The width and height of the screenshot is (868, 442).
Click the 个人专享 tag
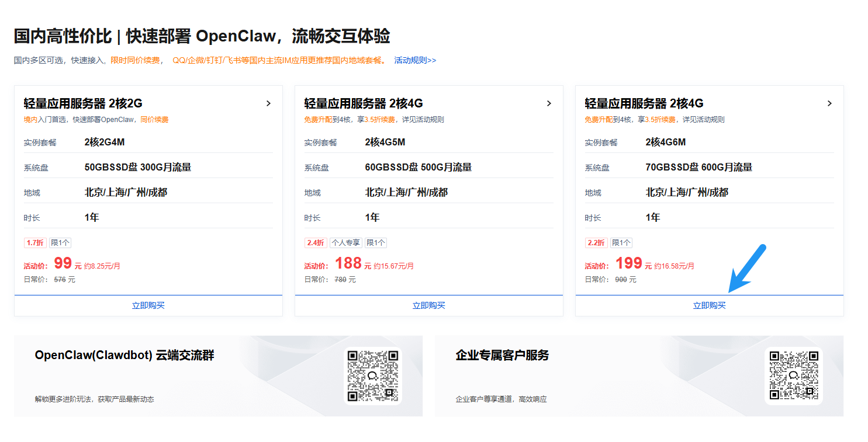click(x=345, y=243)
